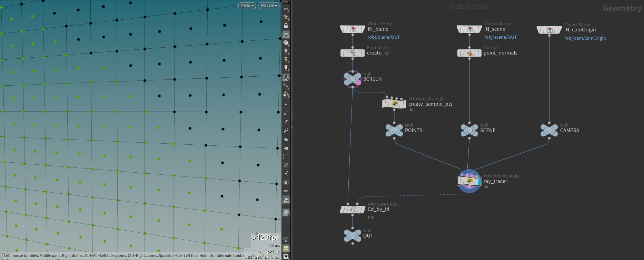Click the >120fps readout in viewport
644x260 pixels.
(265, 237)
